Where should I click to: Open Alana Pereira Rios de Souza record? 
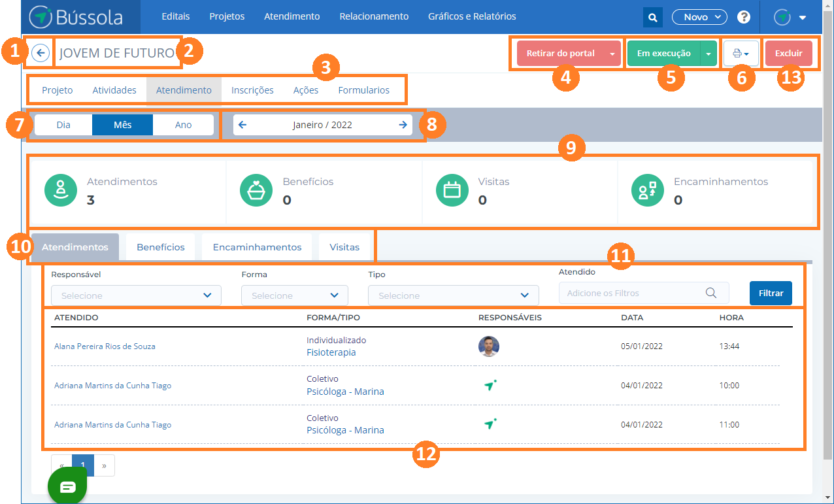click(x=105, y=346)
